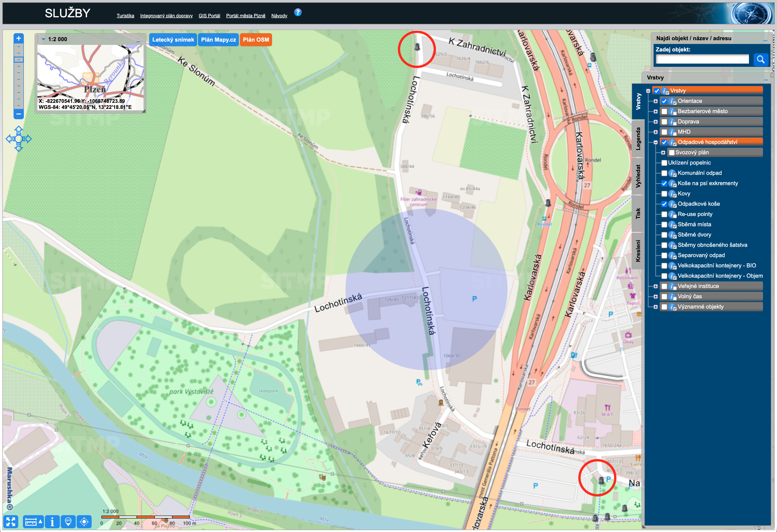Screen dimensions: 777x532
Task: Zoom in with the plus button
Action: (19, 39)
